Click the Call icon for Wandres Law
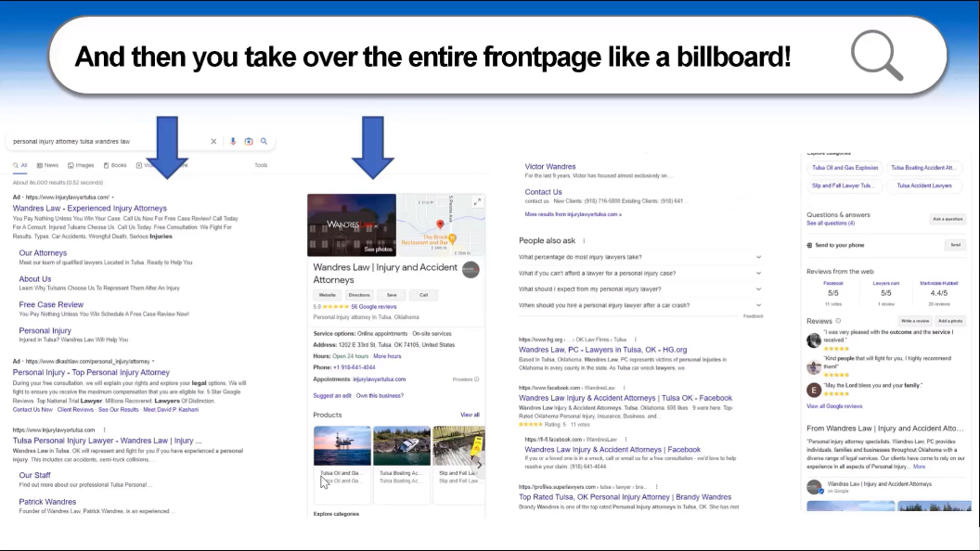The image size is (980, 551). (423, 295)
